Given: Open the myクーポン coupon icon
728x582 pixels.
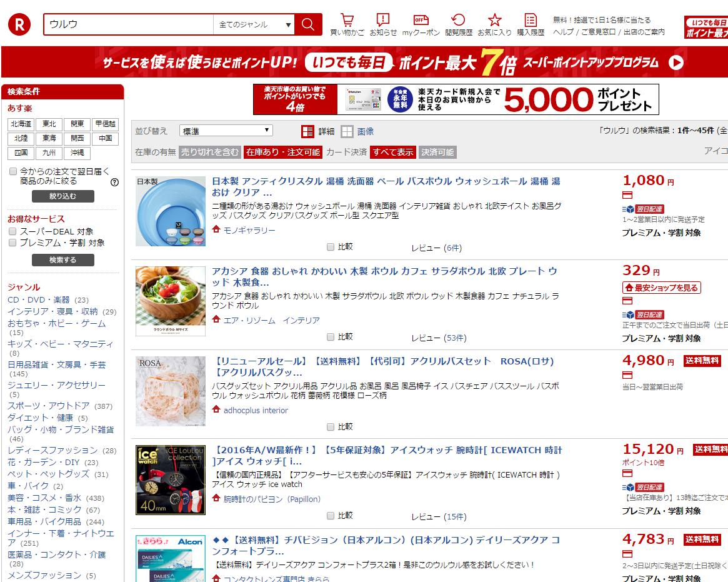Looking at the screenshot, I should click(421, 20).
